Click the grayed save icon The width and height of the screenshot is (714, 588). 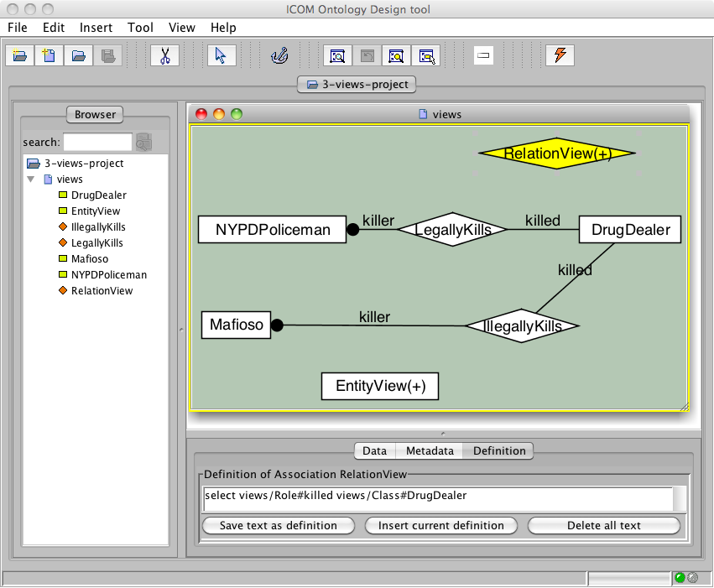coord(108,55)
